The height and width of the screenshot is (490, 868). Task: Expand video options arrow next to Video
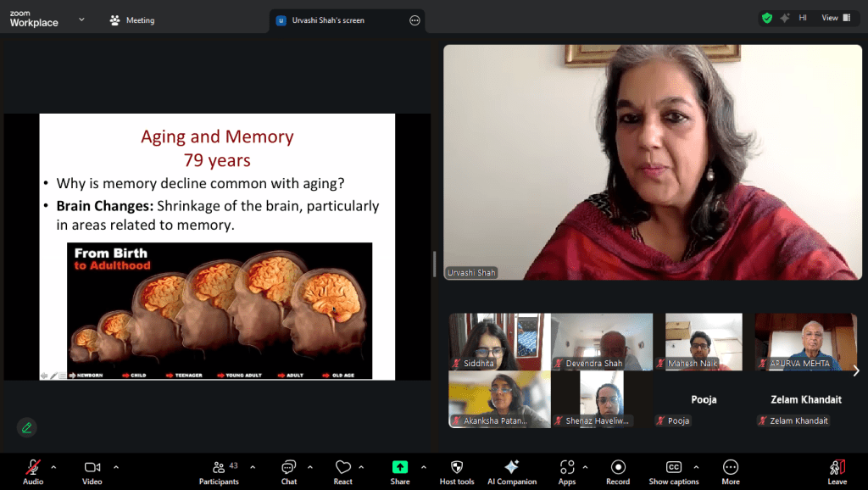click(116, 466)
